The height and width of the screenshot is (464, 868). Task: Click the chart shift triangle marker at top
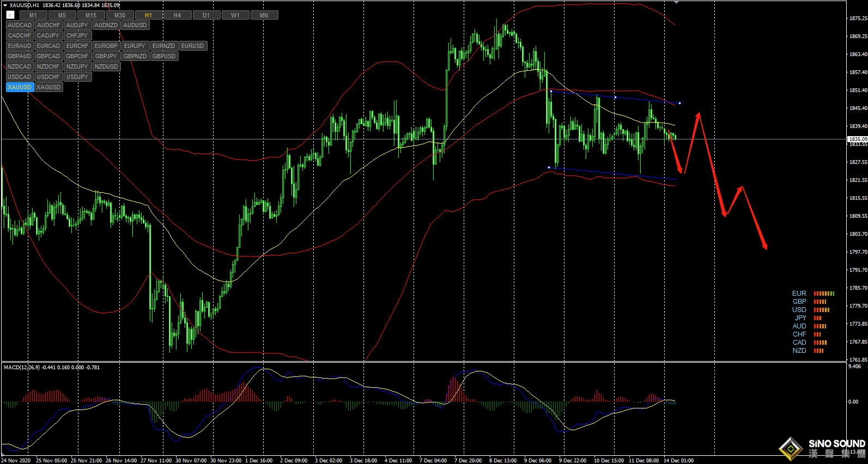pyautogui.click(x=676, y=2)
